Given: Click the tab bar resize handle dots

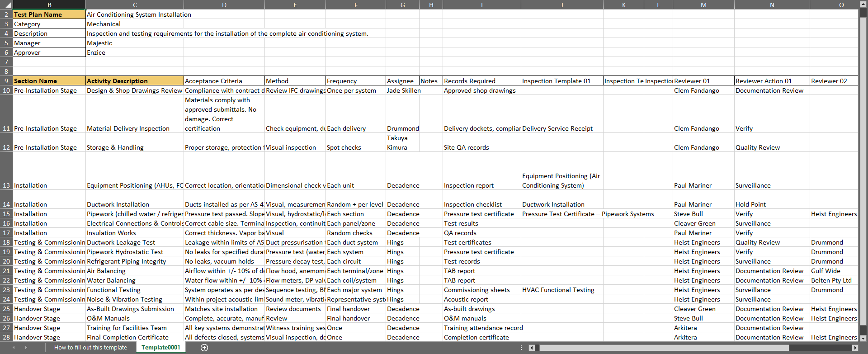Looking at the screenshot, I should pos(521,348).
